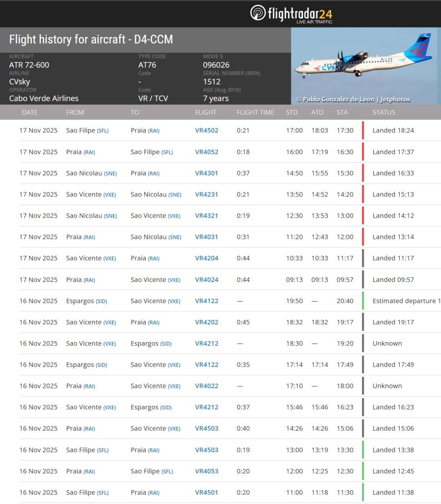Screen dimensions: 441x504
Task: Open flight VR4321 to Sao Vicente
Action: (206, 216)
